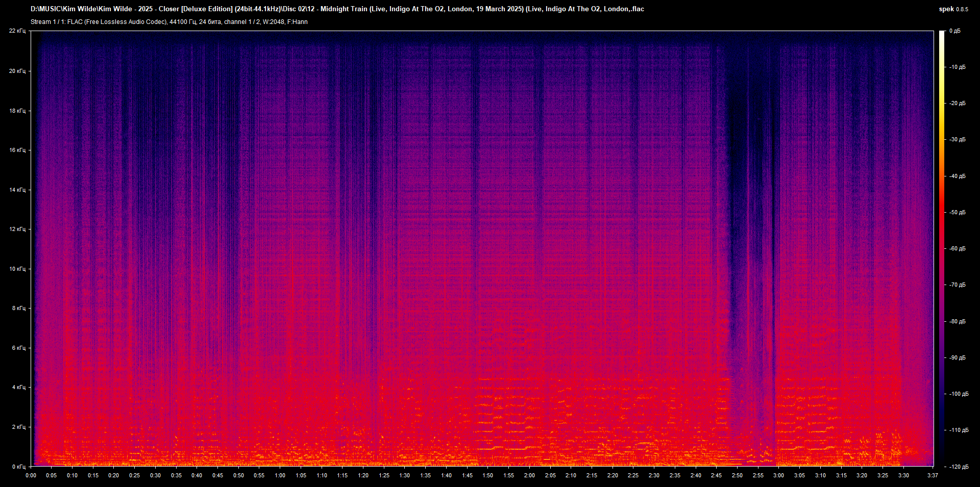Click the FLAC stream info line
Screen dimensions: 980x487
pyautogui.click(x=169, y=22)
